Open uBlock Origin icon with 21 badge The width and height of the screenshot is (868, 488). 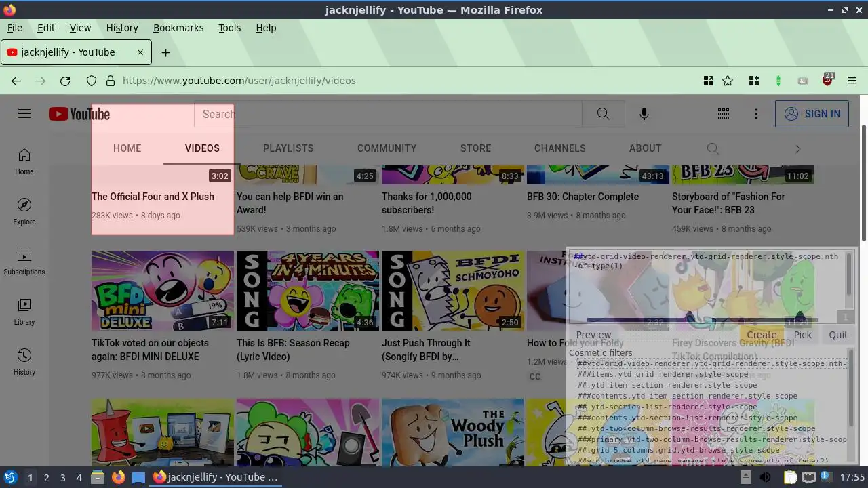(x=827, y=79)
